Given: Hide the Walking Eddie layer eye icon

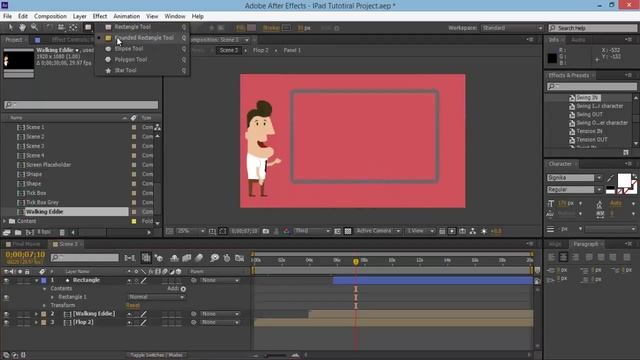Looking at the screenshot, I should pos(6,314).
